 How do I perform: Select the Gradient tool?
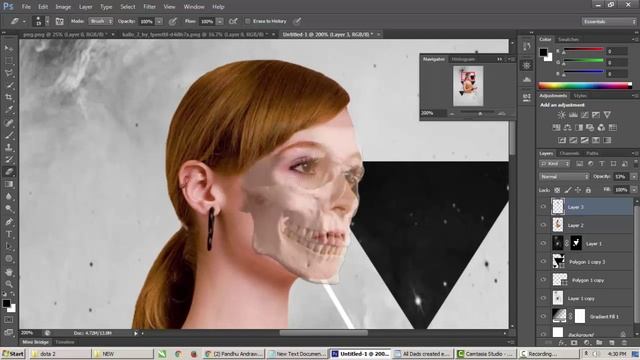[x=9, y=184]
